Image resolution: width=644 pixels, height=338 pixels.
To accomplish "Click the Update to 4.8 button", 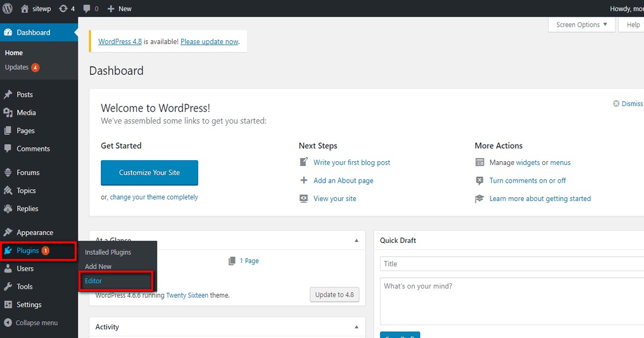I will 334,294.
